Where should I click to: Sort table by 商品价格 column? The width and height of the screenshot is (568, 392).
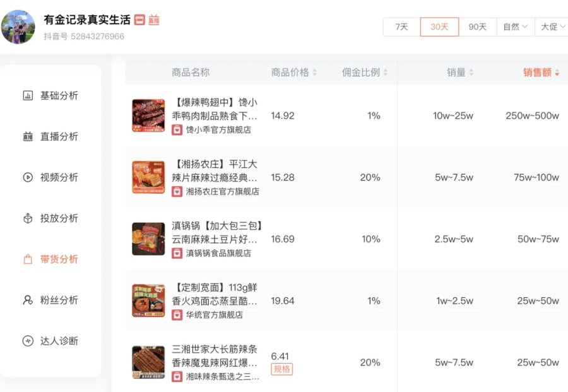coord(294,73)
